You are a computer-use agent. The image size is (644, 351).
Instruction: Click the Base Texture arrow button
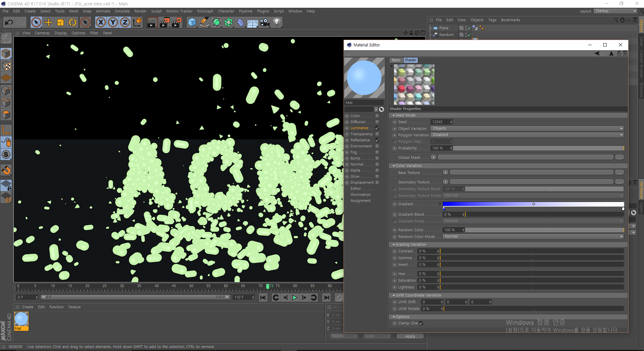coord(445,173)
